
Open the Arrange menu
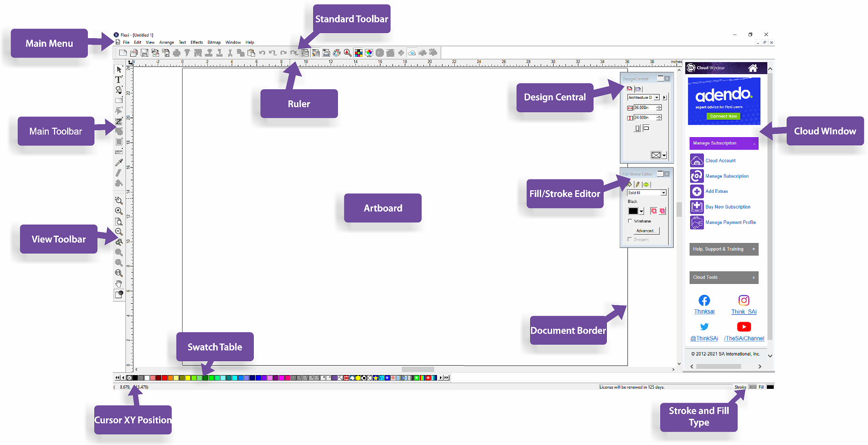coord(166,42)
